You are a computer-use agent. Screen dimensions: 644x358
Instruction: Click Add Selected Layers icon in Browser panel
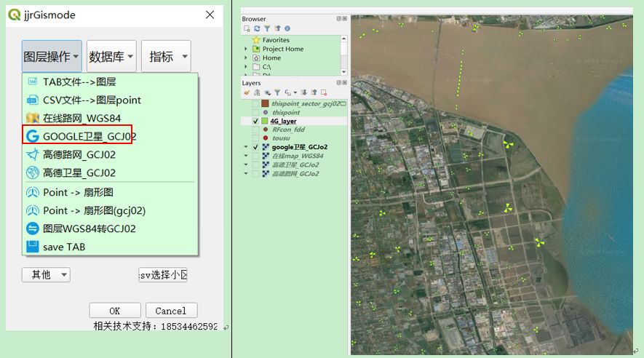pos(247,28)
